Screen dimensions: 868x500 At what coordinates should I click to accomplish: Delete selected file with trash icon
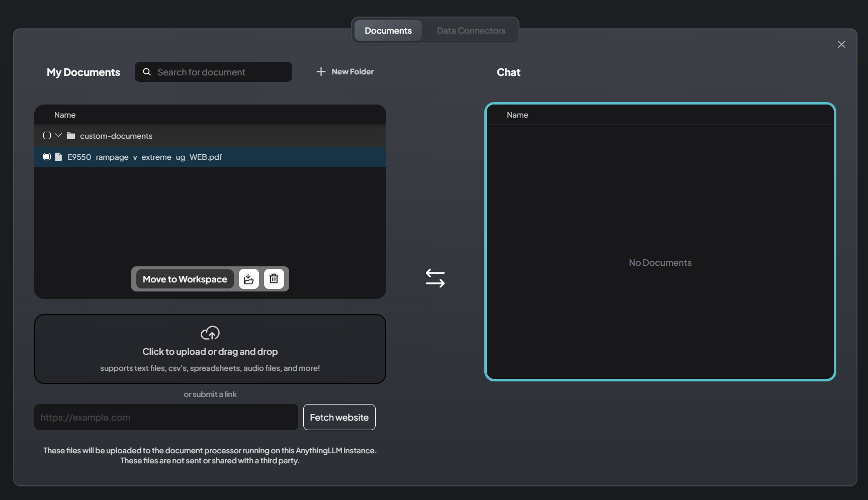[x=274, y=279]
